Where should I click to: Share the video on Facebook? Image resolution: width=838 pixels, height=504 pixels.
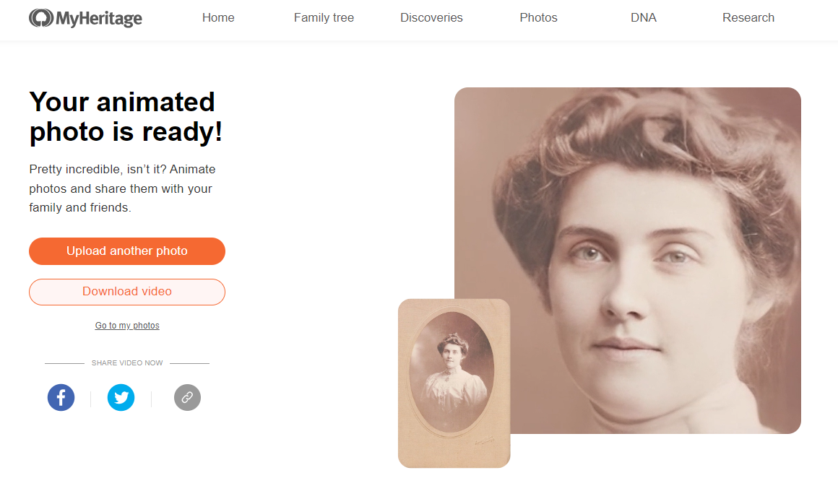(x=61, y=397)
